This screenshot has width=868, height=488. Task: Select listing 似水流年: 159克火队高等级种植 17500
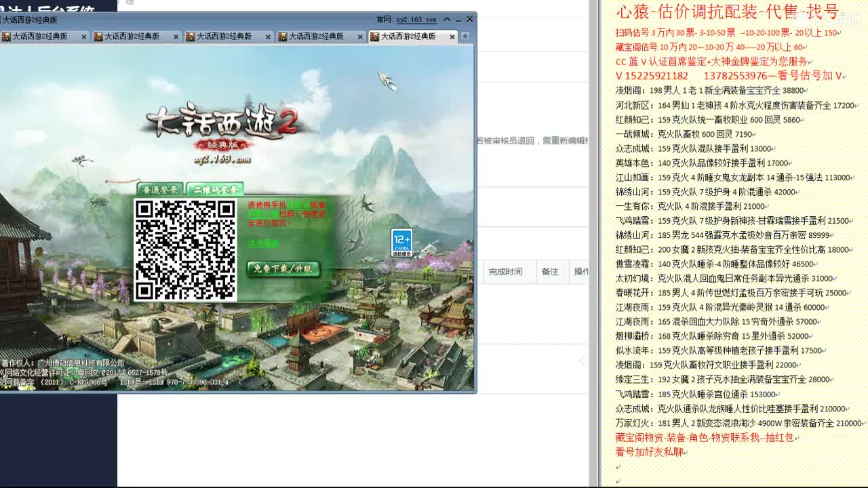(719, 351)
